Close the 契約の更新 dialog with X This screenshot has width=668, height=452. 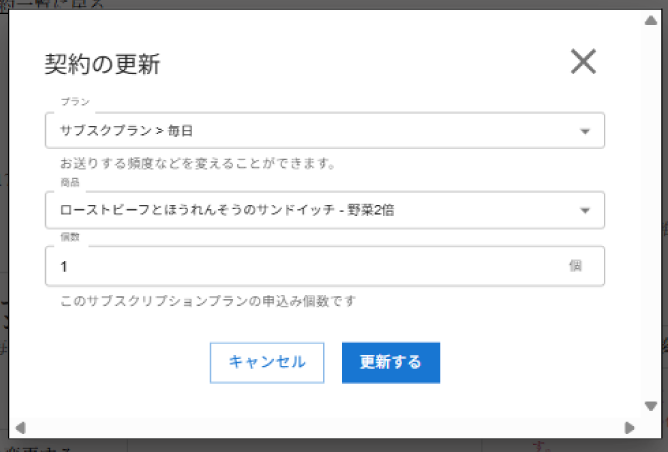pos(583,62)
